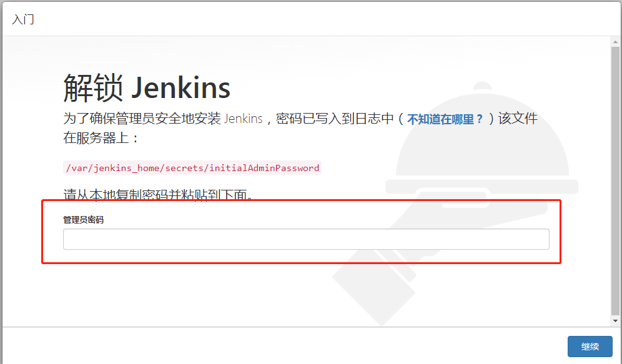Click the knob on top of the dome
622x364 pixels.
(x=482, y=86)
